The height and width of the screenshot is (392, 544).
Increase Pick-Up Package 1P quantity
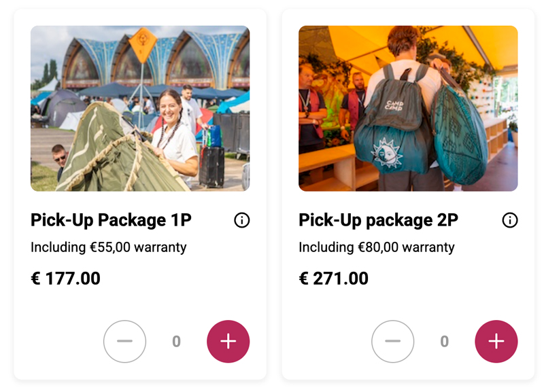click(x=228, y=341)
